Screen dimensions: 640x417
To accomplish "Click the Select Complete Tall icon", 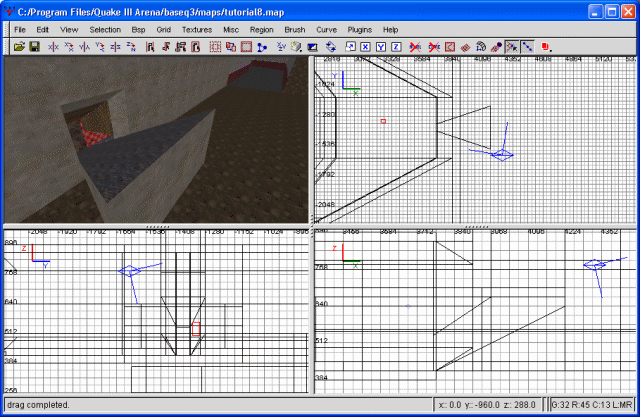I will (x=150, y=47).
